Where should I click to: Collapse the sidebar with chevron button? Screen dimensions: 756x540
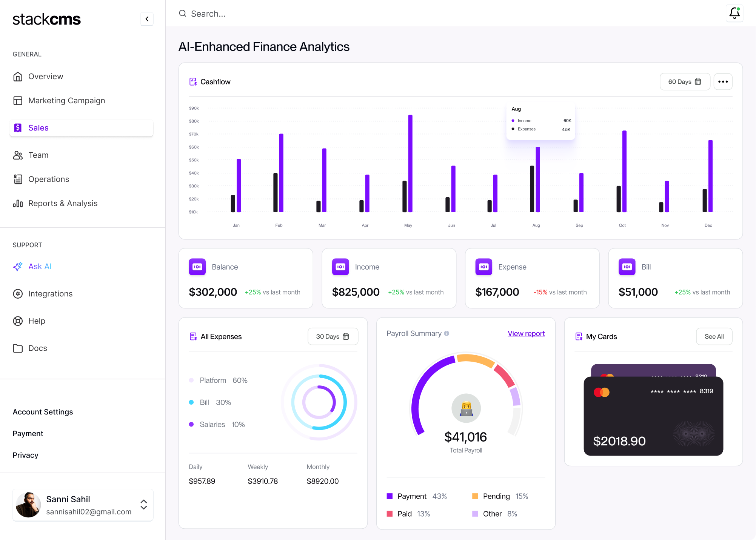[x=147, y=19]
